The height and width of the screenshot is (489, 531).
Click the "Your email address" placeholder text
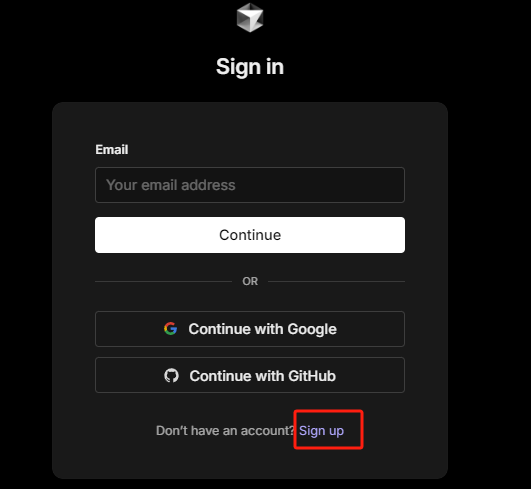[x=171, y=185]
